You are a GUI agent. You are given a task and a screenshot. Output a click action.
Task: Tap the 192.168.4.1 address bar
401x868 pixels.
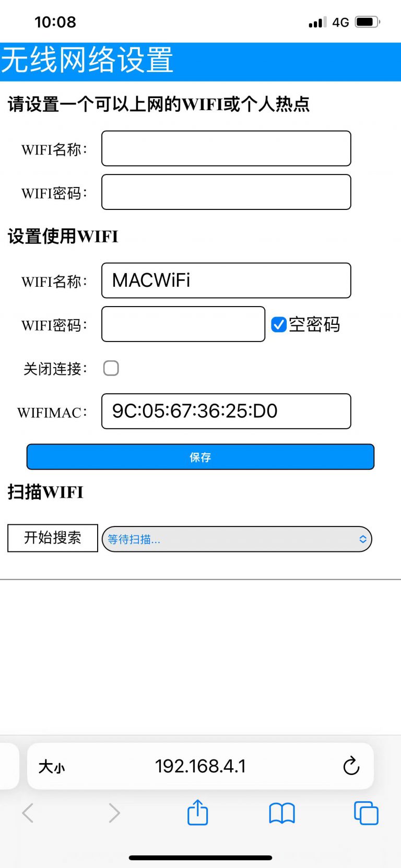pyautogui.click(x=200, y=766)
